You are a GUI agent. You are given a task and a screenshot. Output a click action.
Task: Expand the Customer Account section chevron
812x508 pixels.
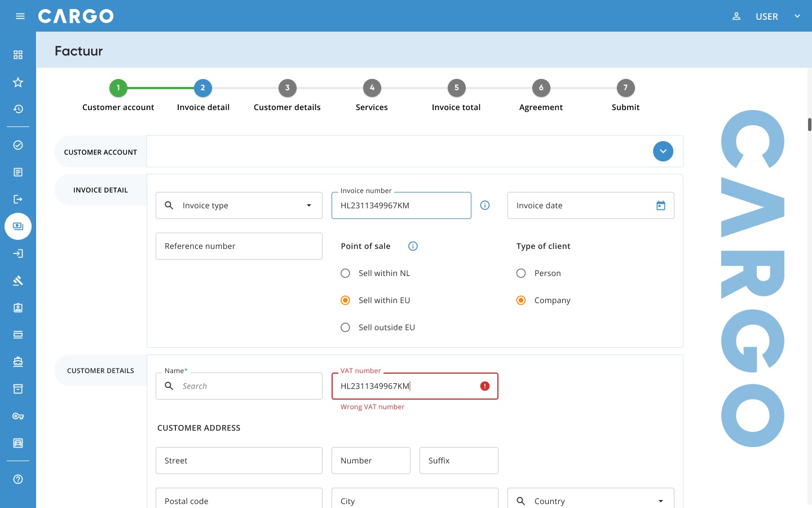click(663, 151)
